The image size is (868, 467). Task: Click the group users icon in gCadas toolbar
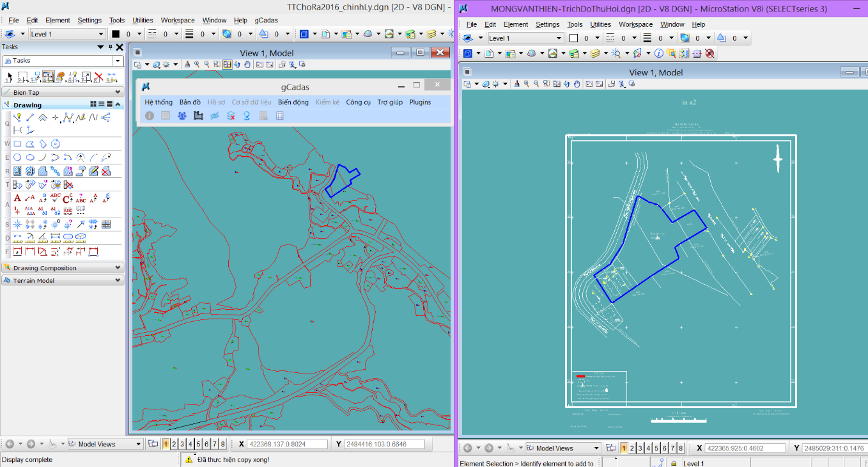tap(182, 116)
